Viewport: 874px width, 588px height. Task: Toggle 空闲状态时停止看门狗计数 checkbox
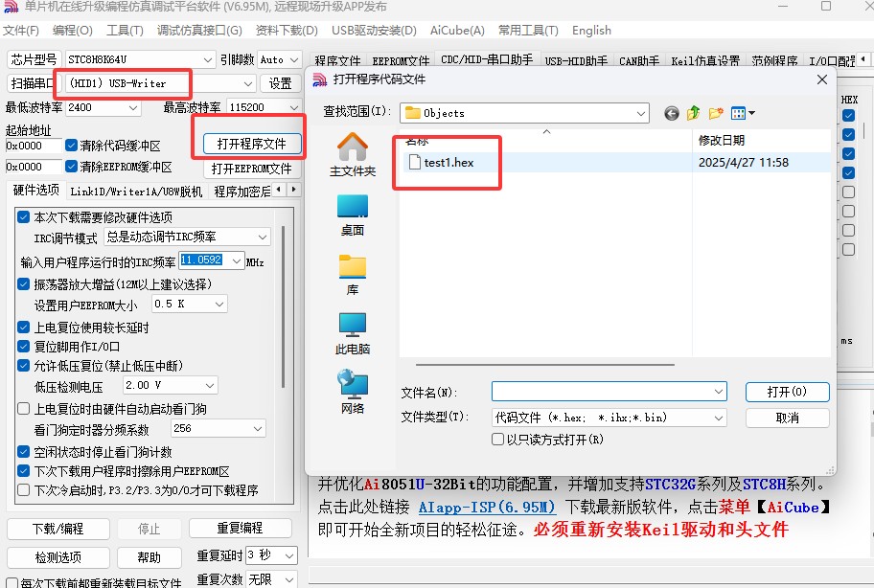(x=23, y=452)
